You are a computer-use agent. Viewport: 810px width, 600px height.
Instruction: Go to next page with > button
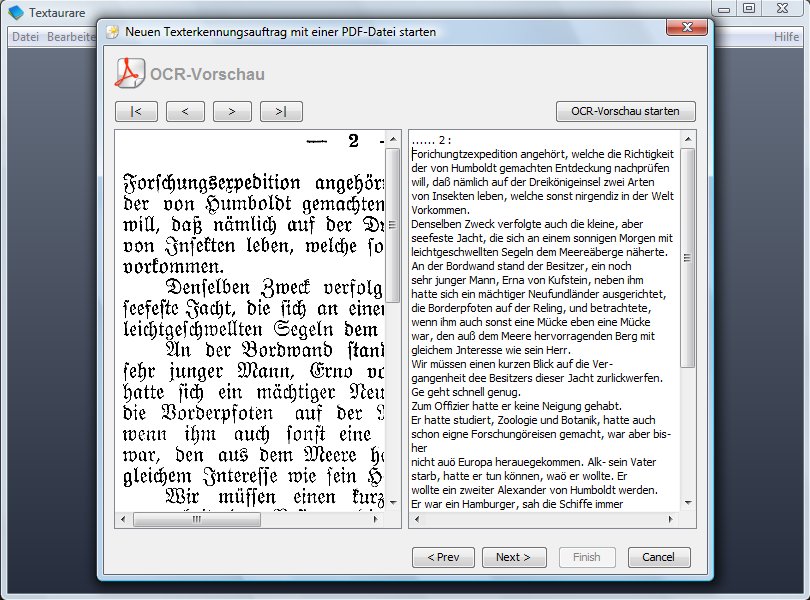(232, 111)
